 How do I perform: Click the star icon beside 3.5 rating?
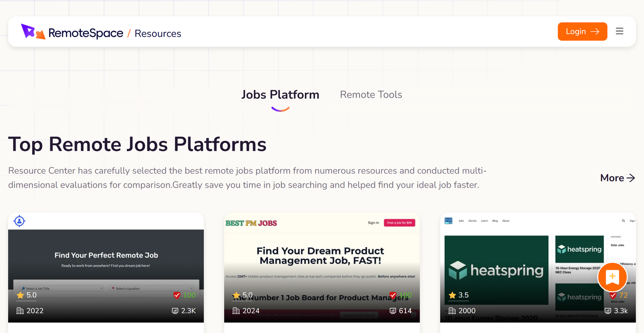[452, 295]
